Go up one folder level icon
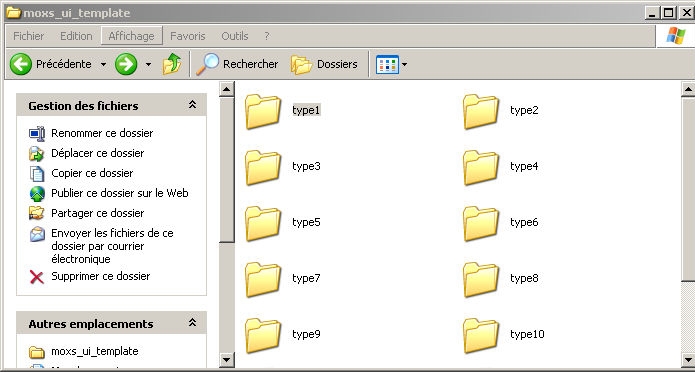 [x=172, y=64]
